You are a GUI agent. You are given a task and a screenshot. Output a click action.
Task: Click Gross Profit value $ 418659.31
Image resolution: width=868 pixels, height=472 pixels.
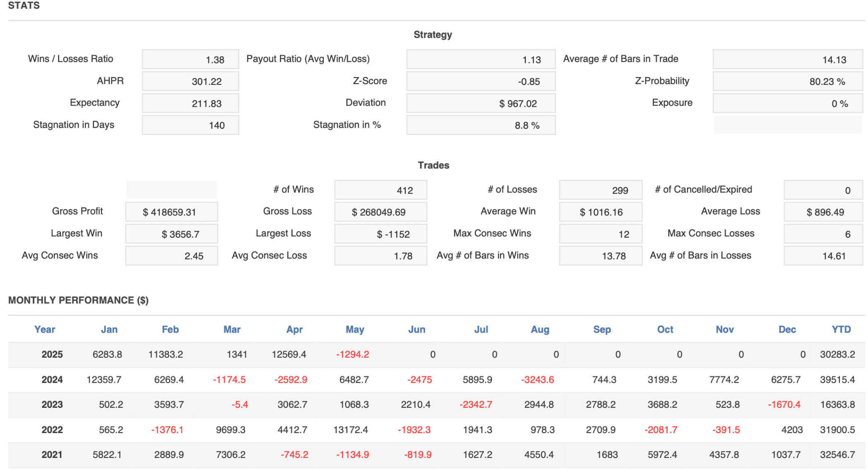[x=171, y=212]
